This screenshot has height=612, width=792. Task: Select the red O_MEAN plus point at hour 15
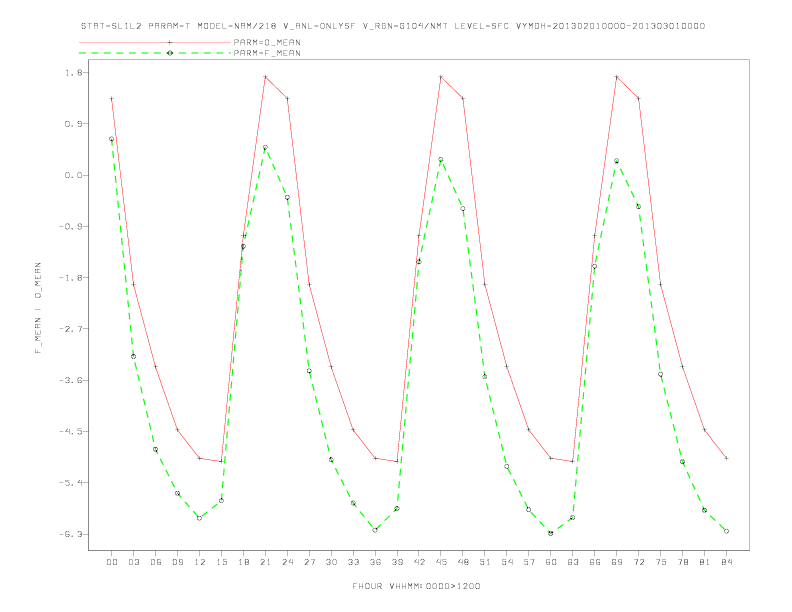click(221, 462)
